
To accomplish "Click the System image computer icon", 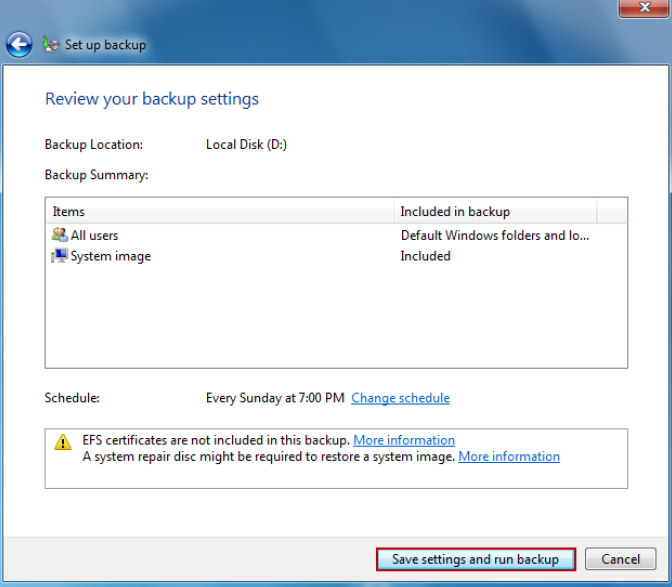I will (60, 256).
